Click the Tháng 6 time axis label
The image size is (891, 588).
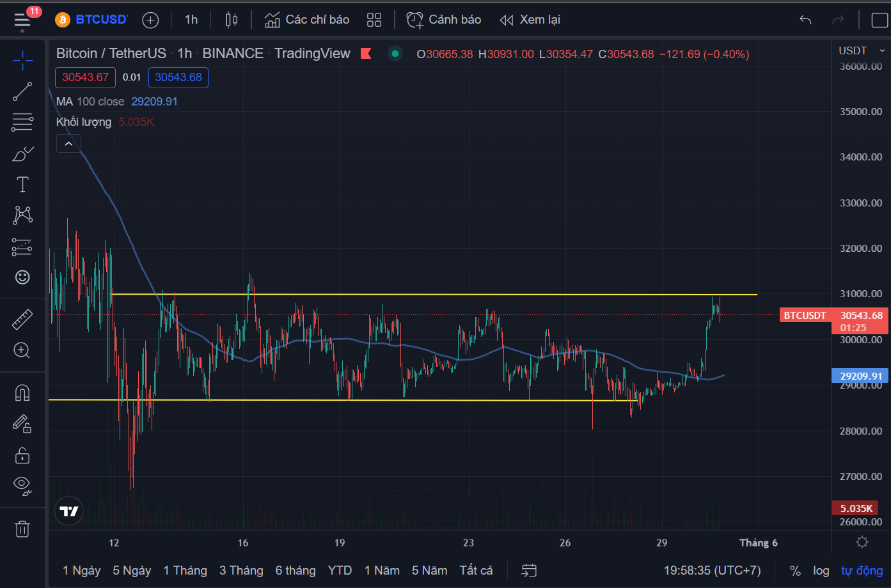[x=759, y=543]
